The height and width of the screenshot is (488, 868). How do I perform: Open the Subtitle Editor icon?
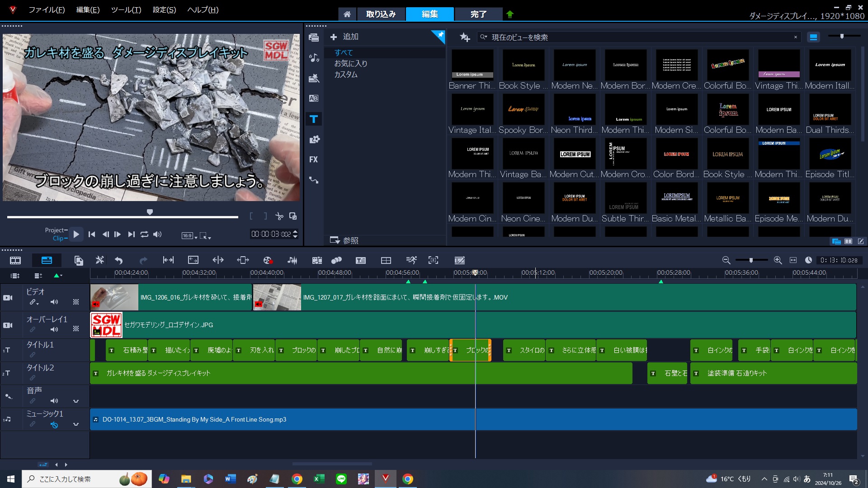(361, 260)
